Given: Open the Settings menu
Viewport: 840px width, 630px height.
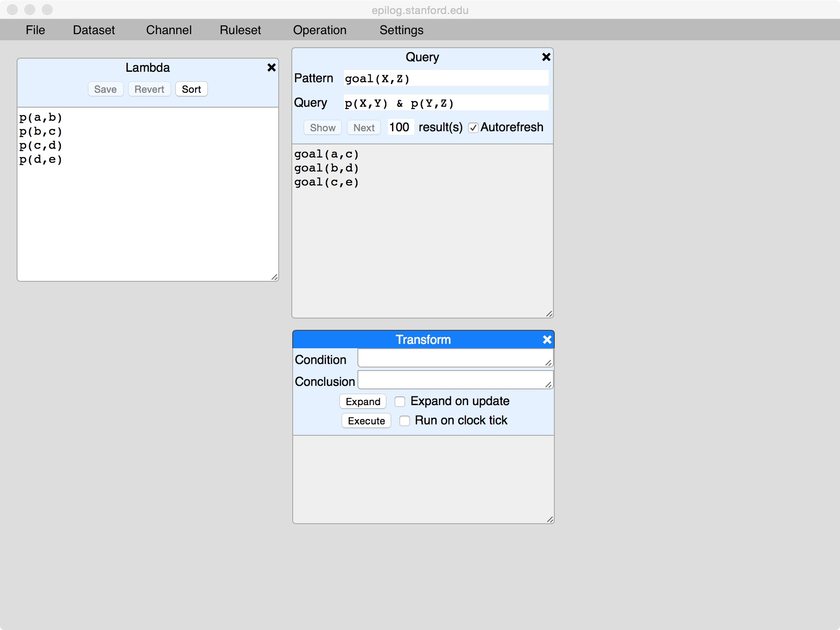Looking at the screenshot, I should pyautogui.click(x=401, y=30).
